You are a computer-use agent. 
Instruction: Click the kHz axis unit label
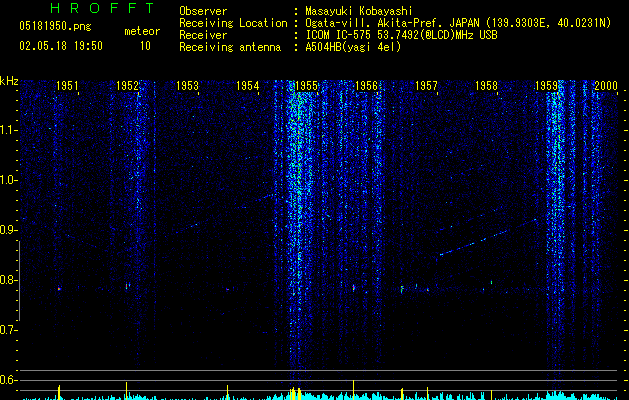[x=9, y=81]
